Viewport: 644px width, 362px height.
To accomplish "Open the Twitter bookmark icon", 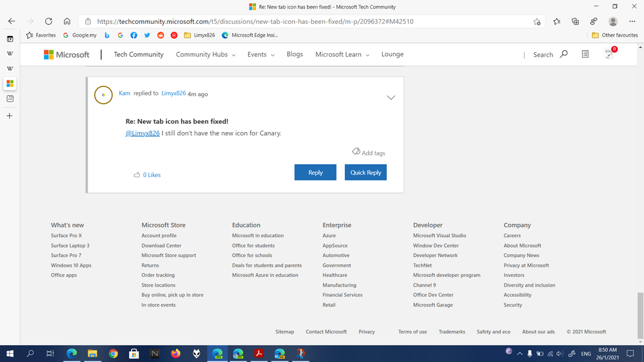I will (147, 35).
